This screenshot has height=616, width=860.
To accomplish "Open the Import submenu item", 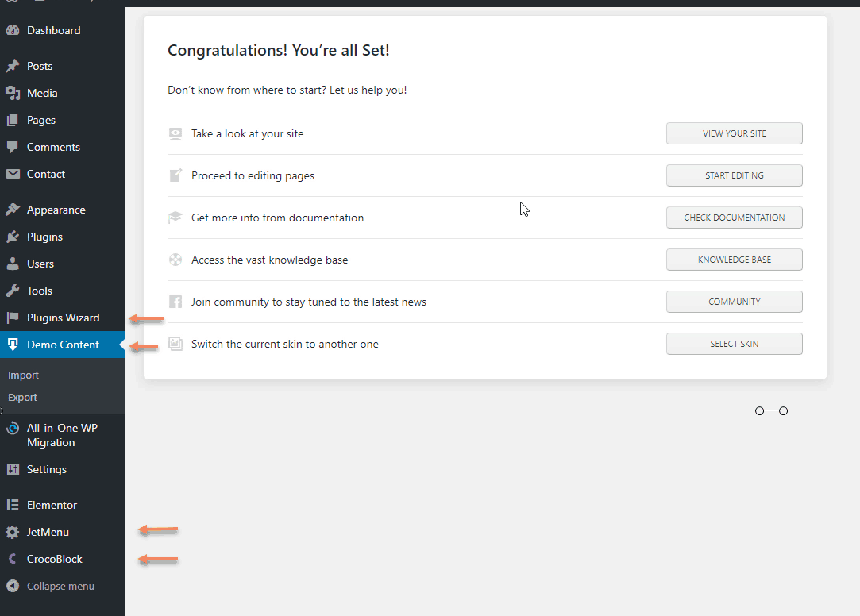I will [x=24, y=375].
